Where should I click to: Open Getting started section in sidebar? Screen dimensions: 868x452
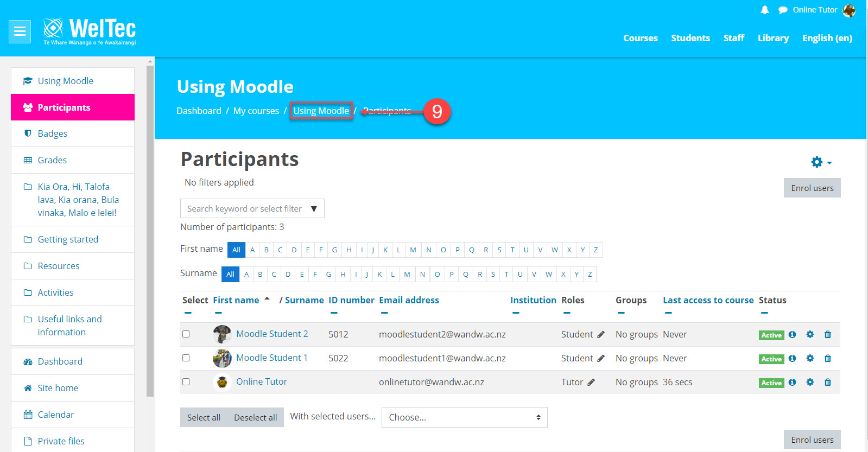pos(73,239)
